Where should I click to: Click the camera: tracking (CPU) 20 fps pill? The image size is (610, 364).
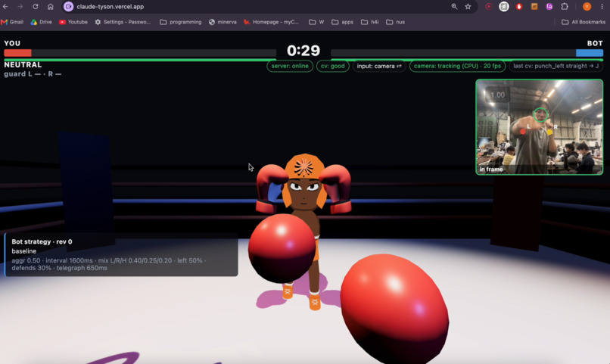[x=457, y=66]
